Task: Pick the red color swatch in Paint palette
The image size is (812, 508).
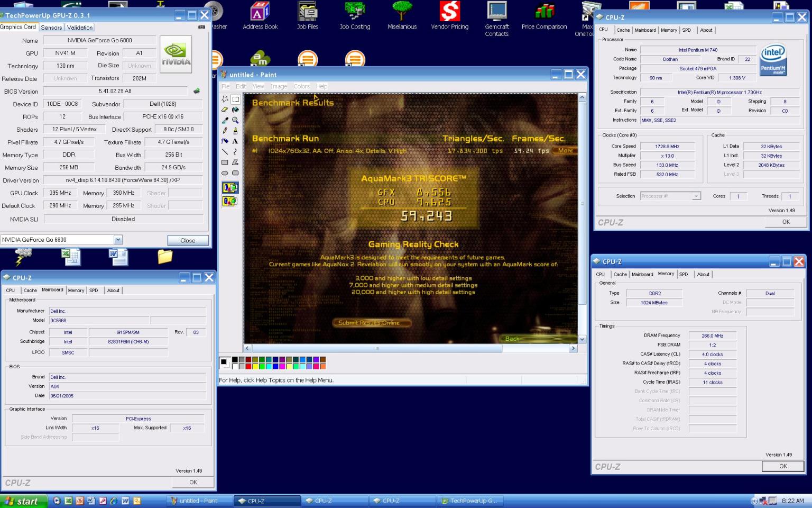Action: click(x=248, y=366)
